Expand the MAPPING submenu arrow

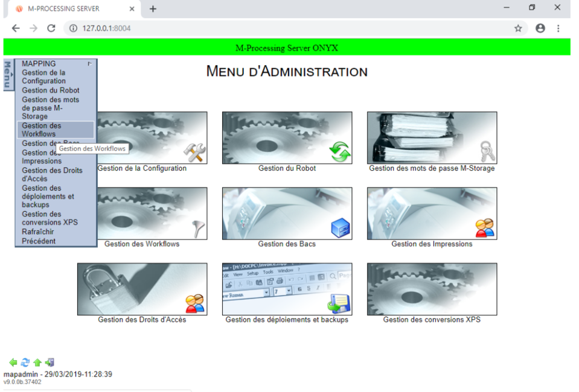coord(90,63)
